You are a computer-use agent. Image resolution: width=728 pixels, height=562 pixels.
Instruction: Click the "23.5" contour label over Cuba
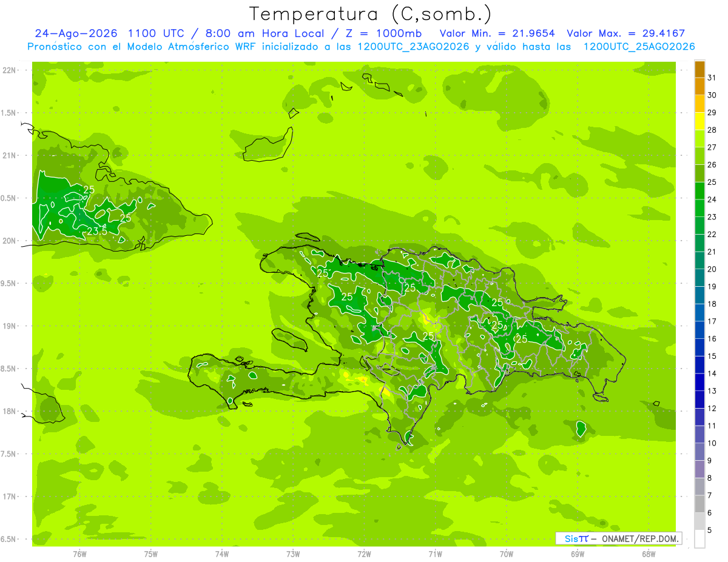[x=97, y=231]
